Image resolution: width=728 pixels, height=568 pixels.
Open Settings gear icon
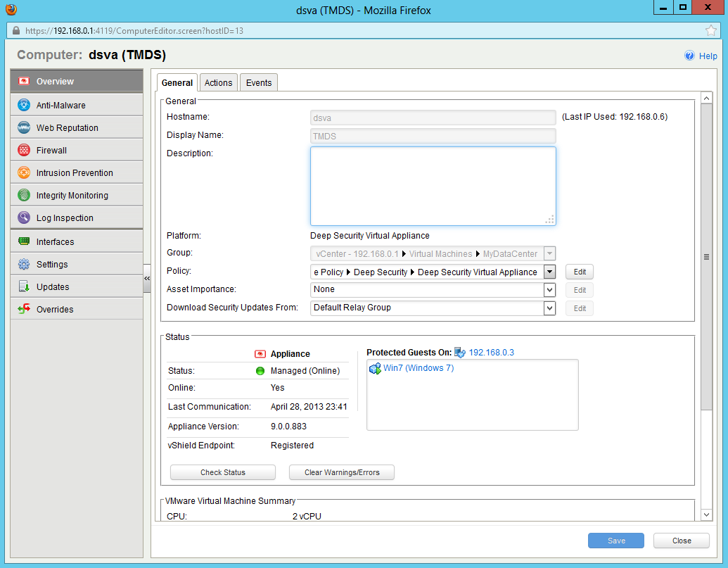(24, 264)
